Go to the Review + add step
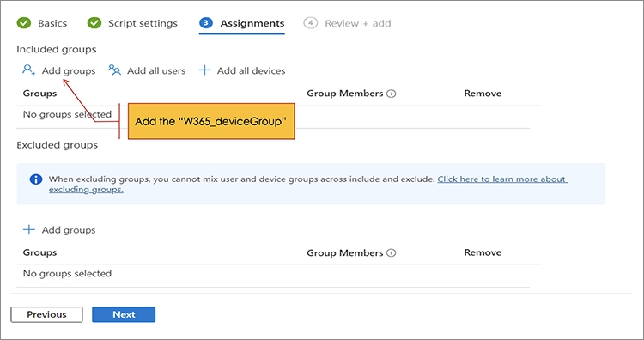Viewport: 644px width, 340px height. coord(348,23)
